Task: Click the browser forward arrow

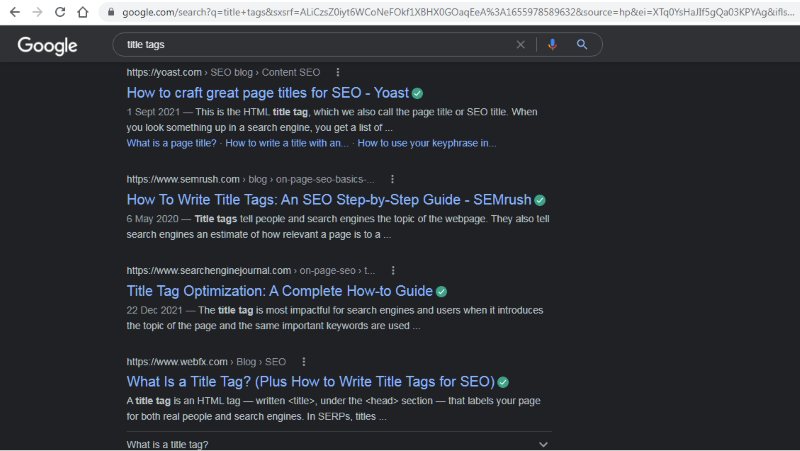Action: coord(37,12)
